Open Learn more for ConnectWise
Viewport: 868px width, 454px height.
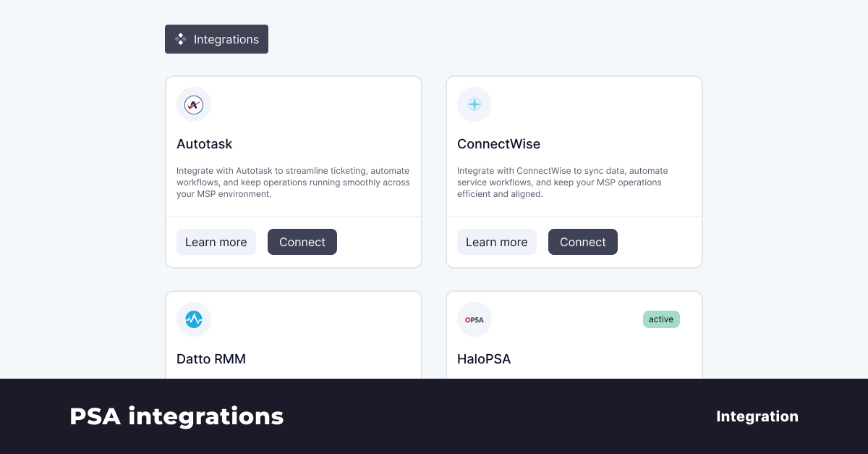497,242
